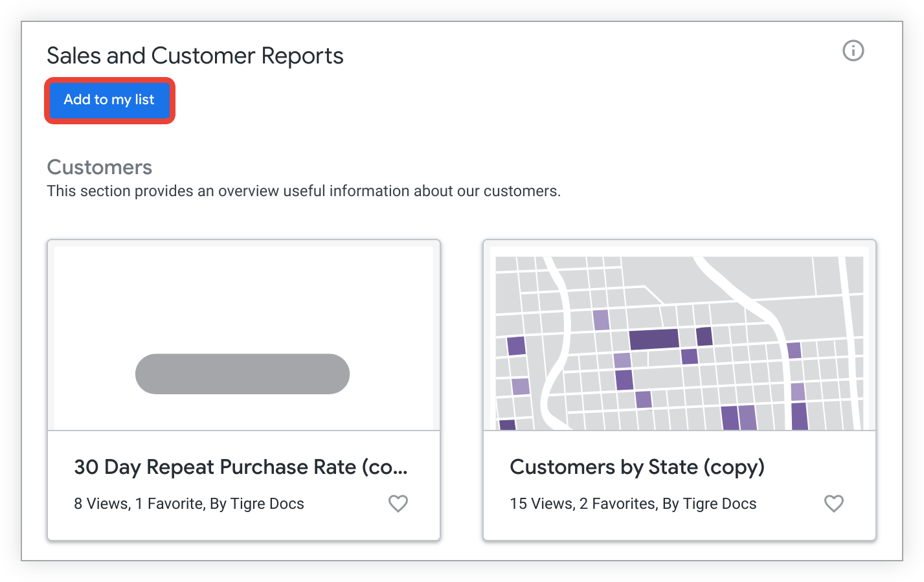Screen dimensions: 924x582
Task: Click the dark purple square on map's left edge
Action: pyautogui.click(x=515, y=346)
